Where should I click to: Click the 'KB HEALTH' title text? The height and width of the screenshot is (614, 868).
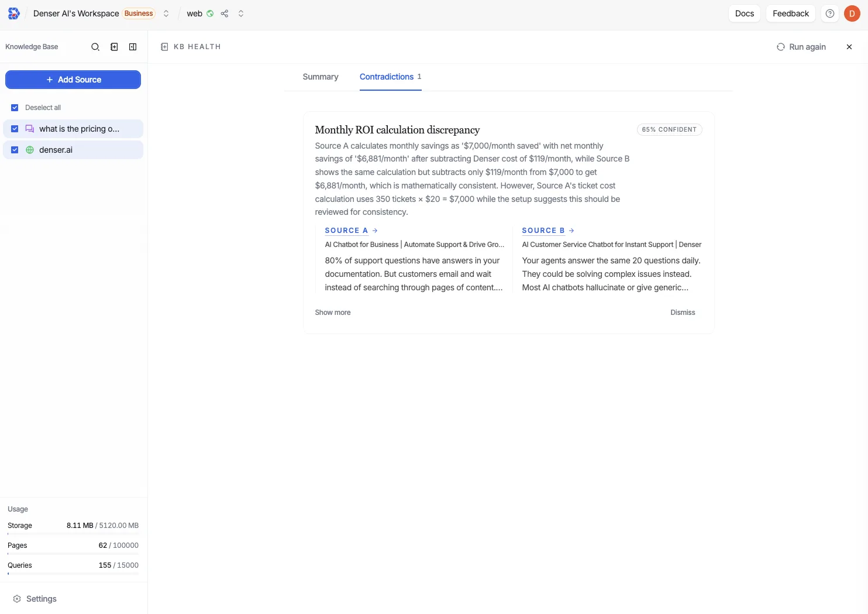pyautogui.click(x=197, y=47)
